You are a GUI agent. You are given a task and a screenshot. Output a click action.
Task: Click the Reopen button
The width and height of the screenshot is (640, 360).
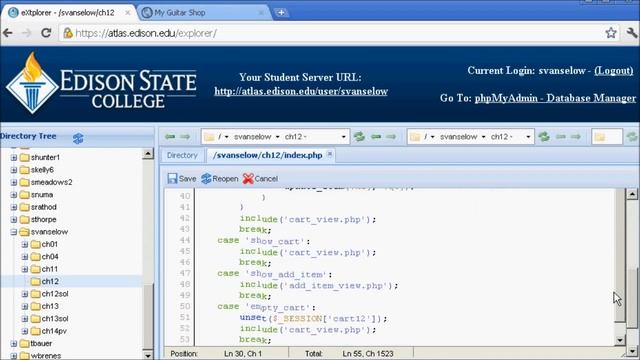[220, 179]
